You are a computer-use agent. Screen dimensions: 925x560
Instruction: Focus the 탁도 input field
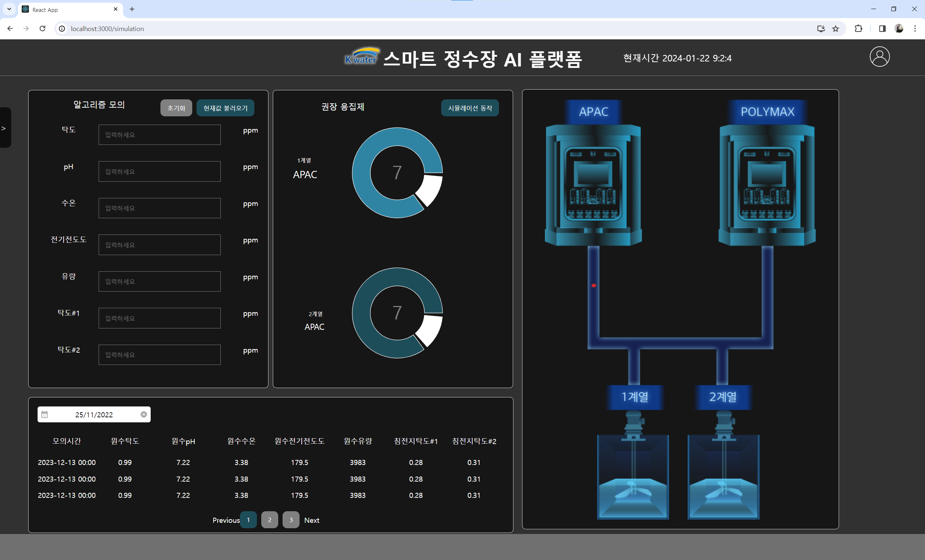pyautogui.click(x=160, y=135)
